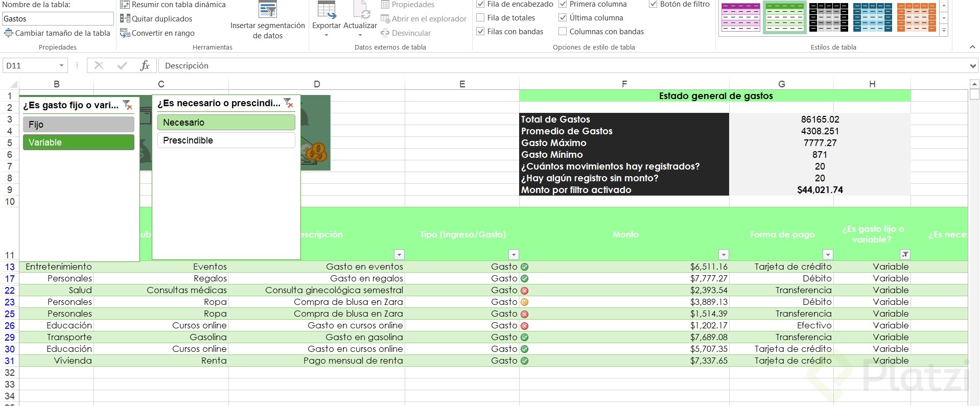Select the Gasolina subcategory cell
The image size is (980, 406).
coord(161,337)
